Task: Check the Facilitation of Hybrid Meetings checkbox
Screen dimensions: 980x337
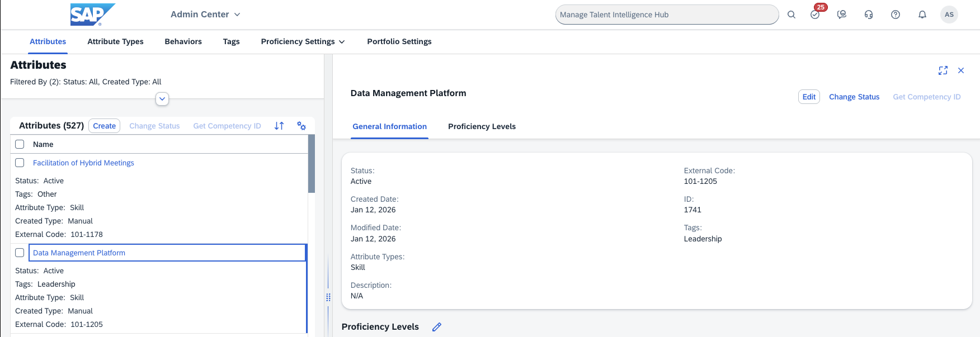Action: click(20, 163)
